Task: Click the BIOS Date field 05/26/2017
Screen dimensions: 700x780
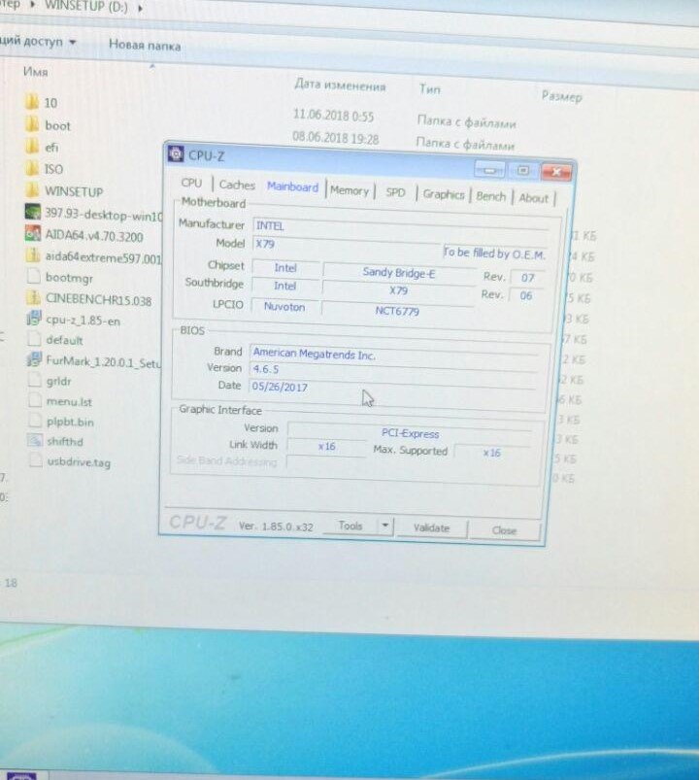Action: click(x=393, y=389)
